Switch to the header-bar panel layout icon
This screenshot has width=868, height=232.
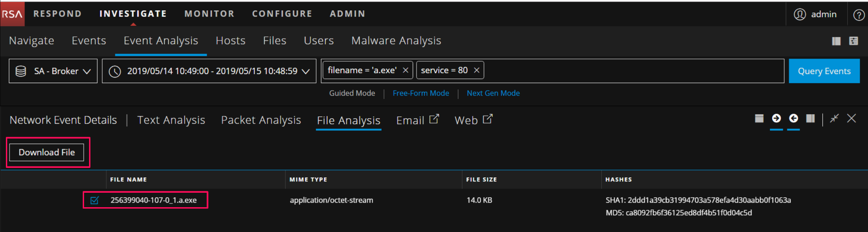click(759, 118)
